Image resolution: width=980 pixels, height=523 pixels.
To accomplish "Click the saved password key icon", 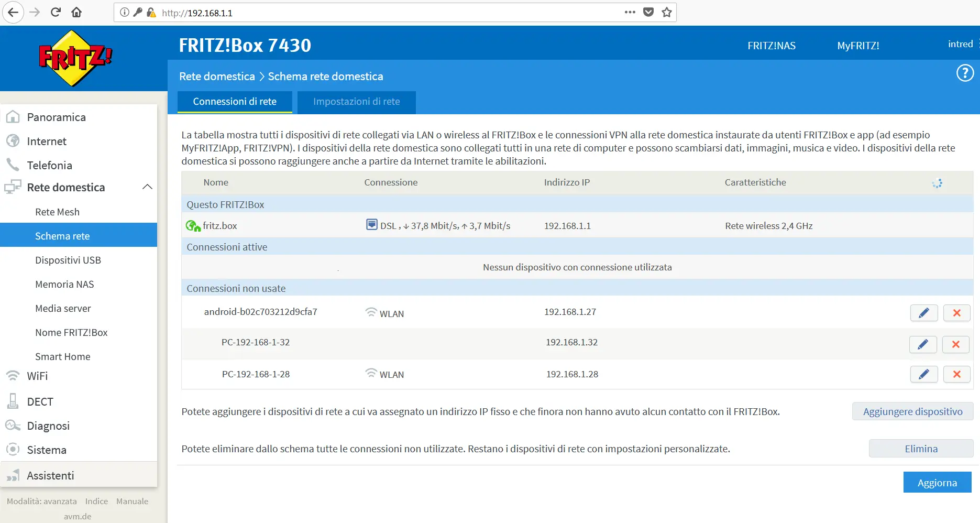I will [x=138, y=12].
